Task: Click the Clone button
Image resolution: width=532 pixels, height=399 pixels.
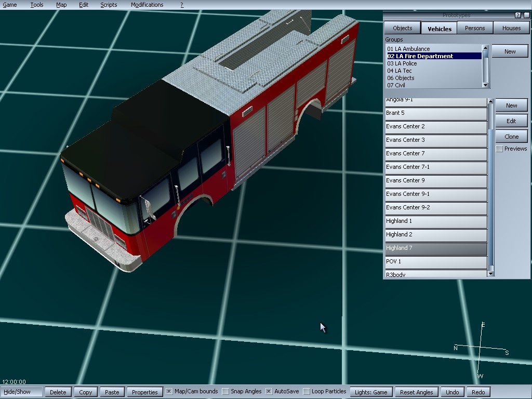Action: [x=511, y=137]
